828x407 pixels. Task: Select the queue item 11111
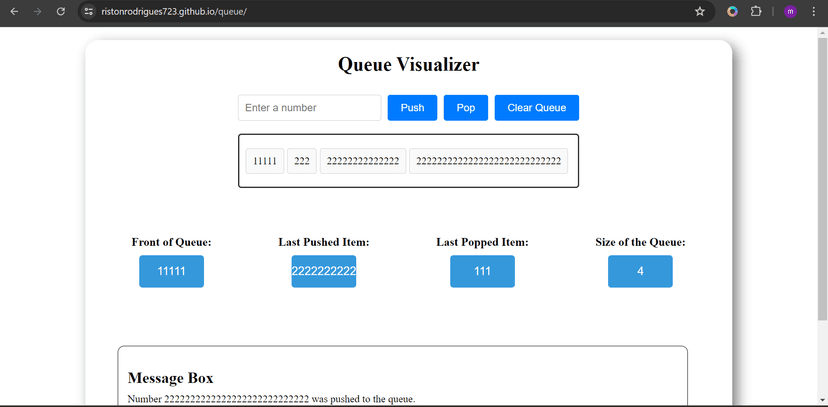[x=265, y=161]
